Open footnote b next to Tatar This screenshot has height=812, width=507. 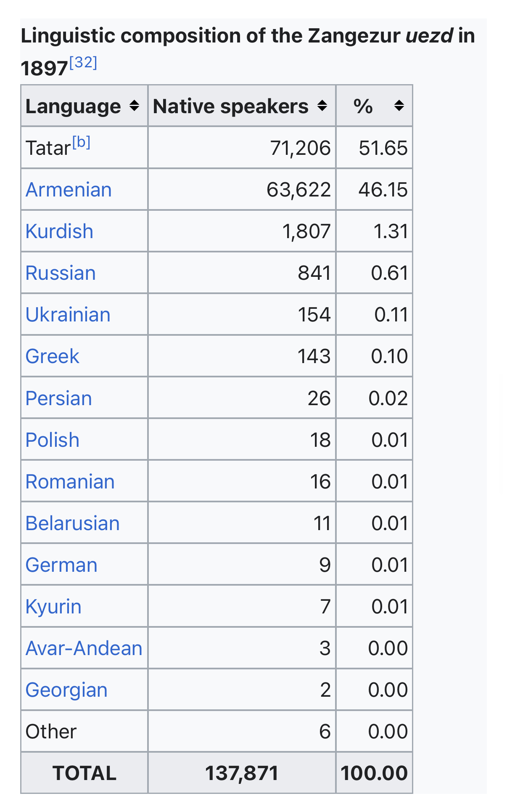[x=82, y=143]
